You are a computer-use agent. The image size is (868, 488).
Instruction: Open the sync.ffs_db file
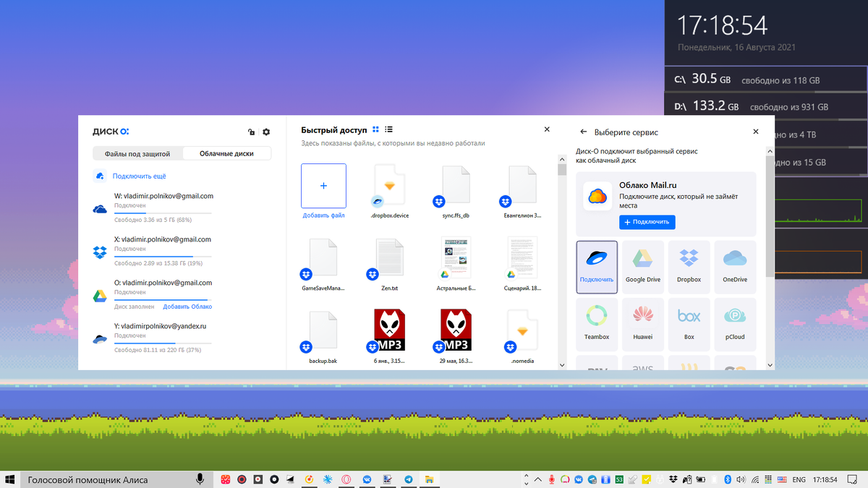coord(456,191)
